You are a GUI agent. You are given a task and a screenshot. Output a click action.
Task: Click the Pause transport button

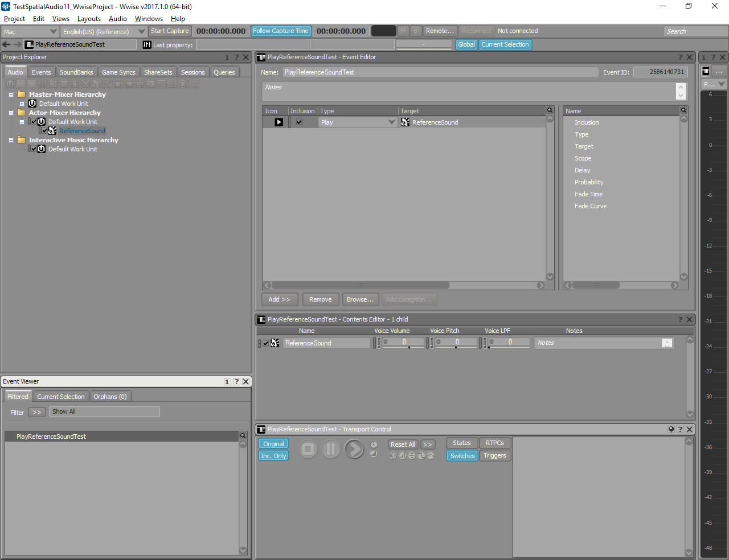pos(331,450)
